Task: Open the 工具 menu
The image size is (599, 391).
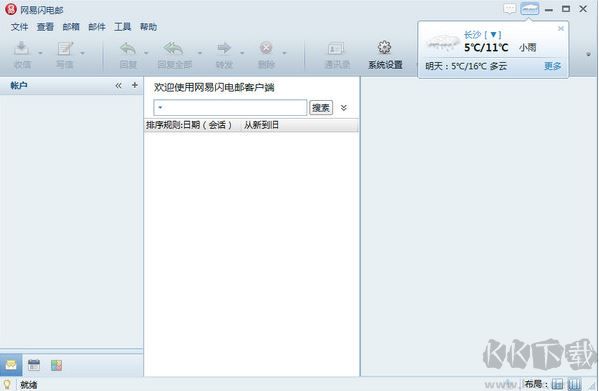Action: pyautogui.click(x=123, y=27)
